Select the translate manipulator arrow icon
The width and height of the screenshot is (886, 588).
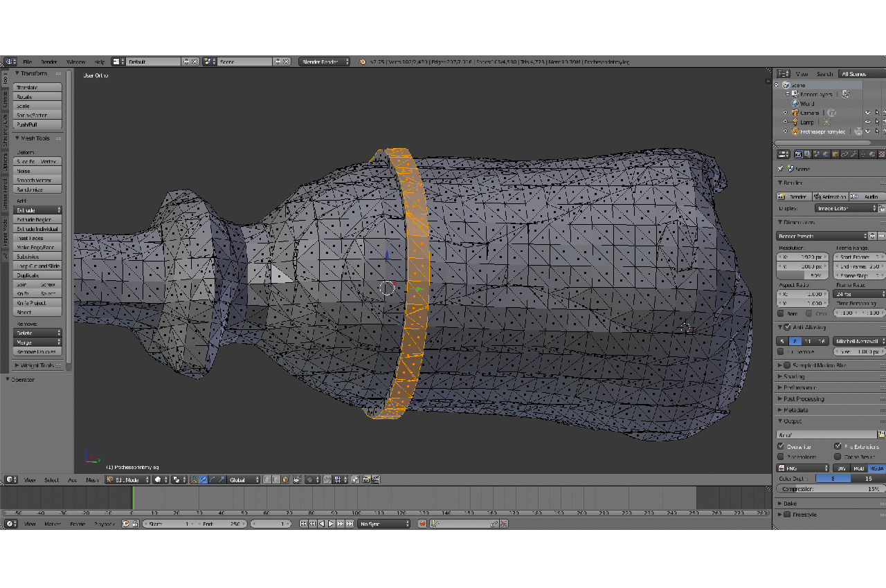click(x=203, y=479)
